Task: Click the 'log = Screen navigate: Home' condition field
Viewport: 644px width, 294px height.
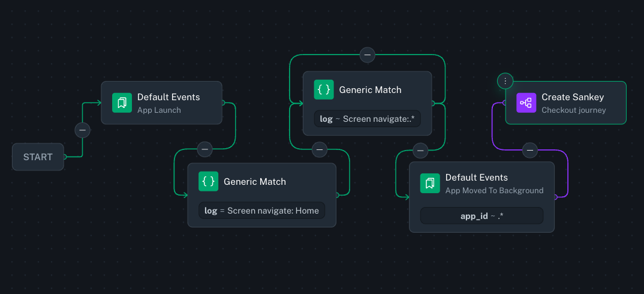Action: pyautogui.click(x=261, y=211)
